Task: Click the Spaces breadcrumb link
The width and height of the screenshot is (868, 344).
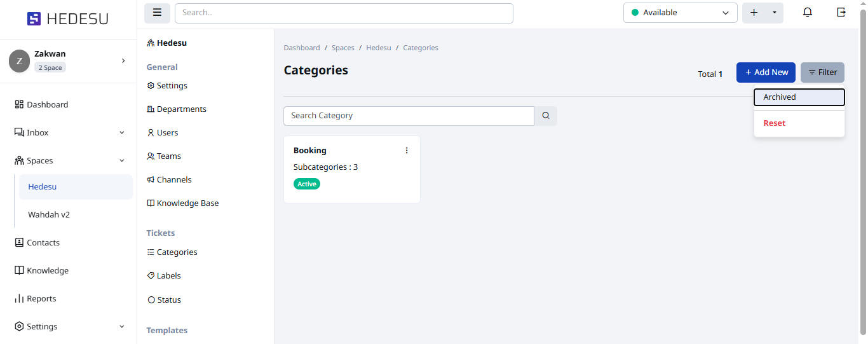Action: (x=342, y=48)
